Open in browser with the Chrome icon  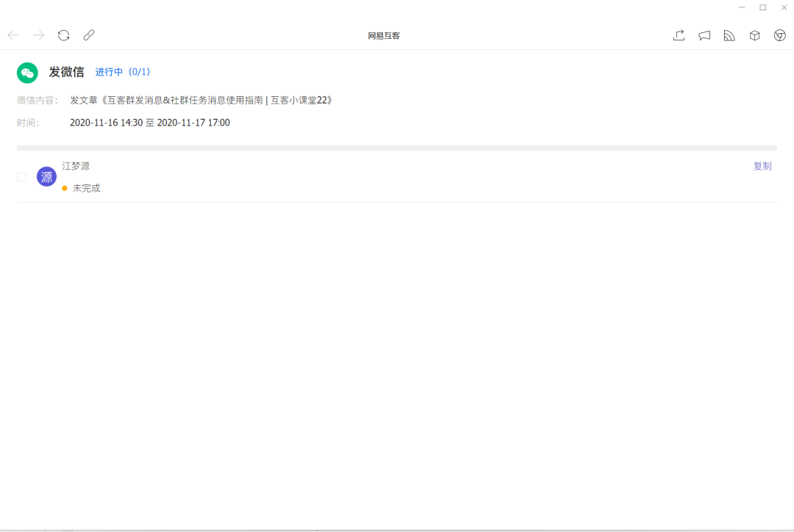(780, 35)
